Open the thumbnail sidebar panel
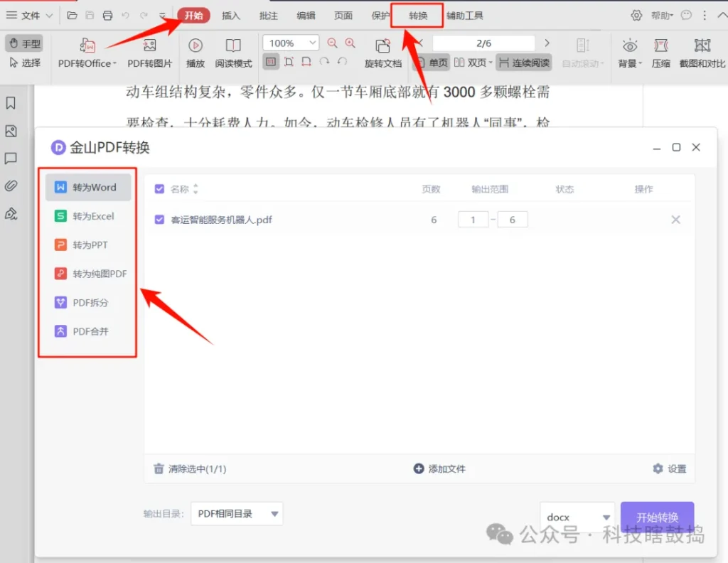This screenshot has height=563, width=728. [11, 132]
